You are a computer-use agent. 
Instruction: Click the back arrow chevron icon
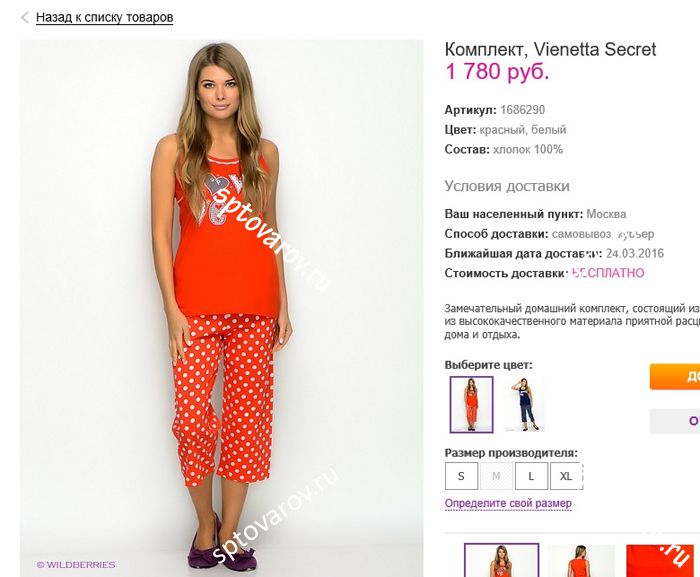[25, 18]
